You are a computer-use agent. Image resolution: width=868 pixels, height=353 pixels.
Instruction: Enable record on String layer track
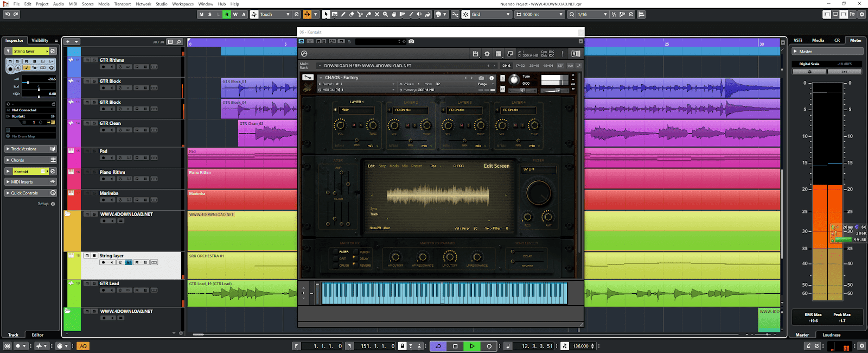(103, 262)
